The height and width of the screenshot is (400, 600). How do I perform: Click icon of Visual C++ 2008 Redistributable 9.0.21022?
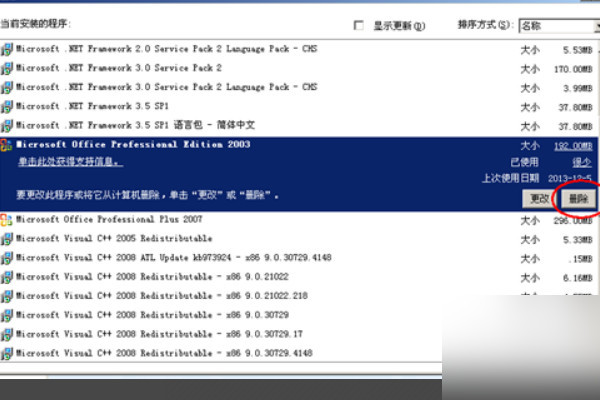[7, 278]
